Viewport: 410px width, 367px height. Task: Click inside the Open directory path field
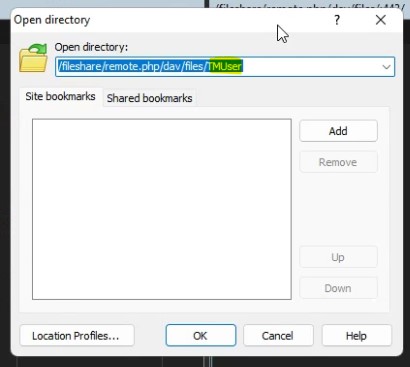[225, 66]
